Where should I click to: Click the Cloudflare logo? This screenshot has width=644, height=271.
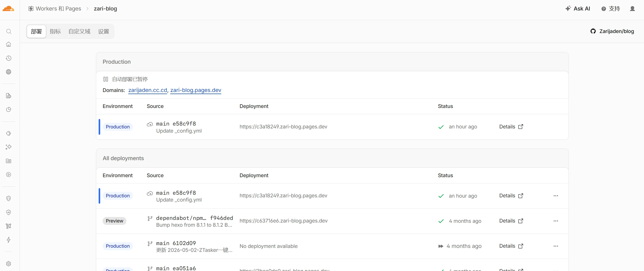(x=8, y=9)
